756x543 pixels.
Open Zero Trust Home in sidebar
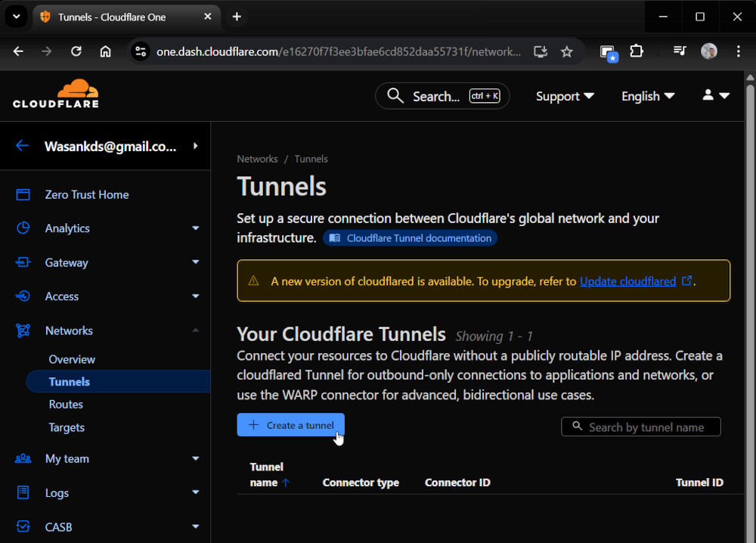[86, 194]
